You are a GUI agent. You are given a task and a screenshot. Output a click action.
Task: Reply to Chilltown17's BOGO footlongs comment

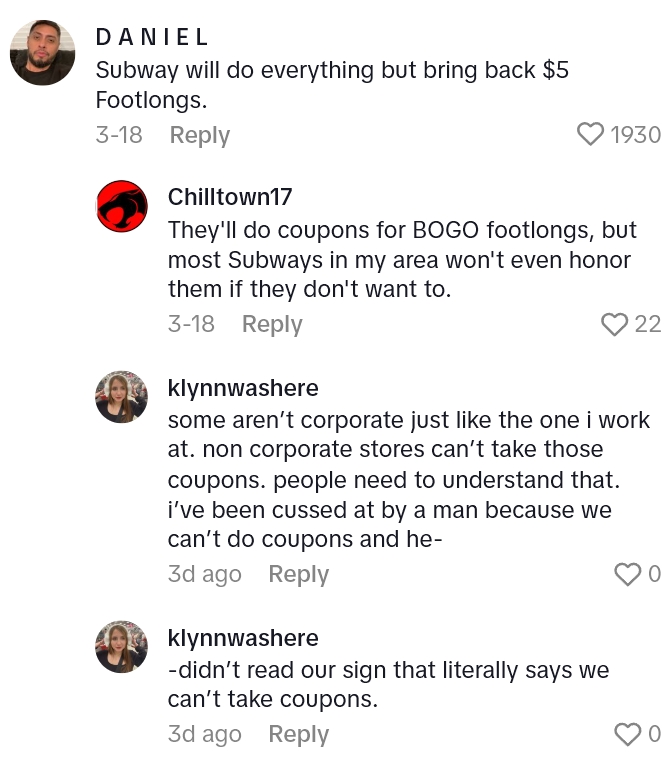272,324
